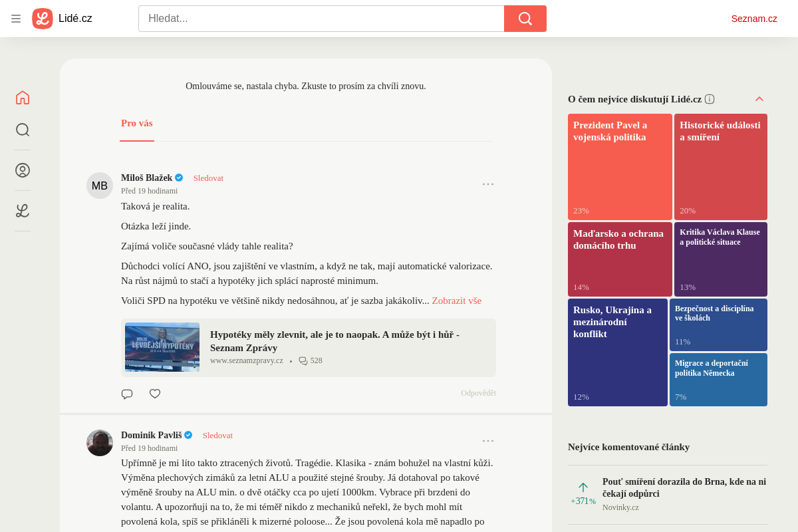Click the Před 19 hodinami timestamp under Miloš Blažek
Viewport: 798px width, 532px height.
(x=150, y=191)
